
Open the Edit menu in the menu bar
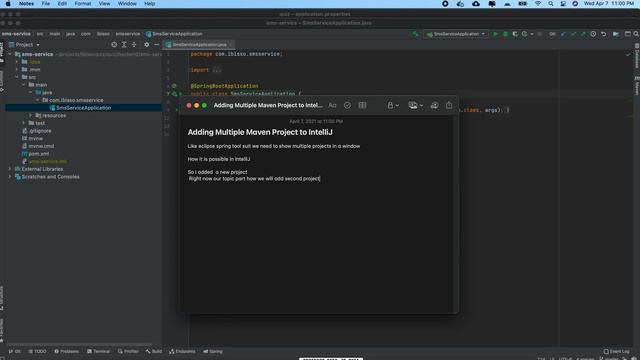[62, 4]
